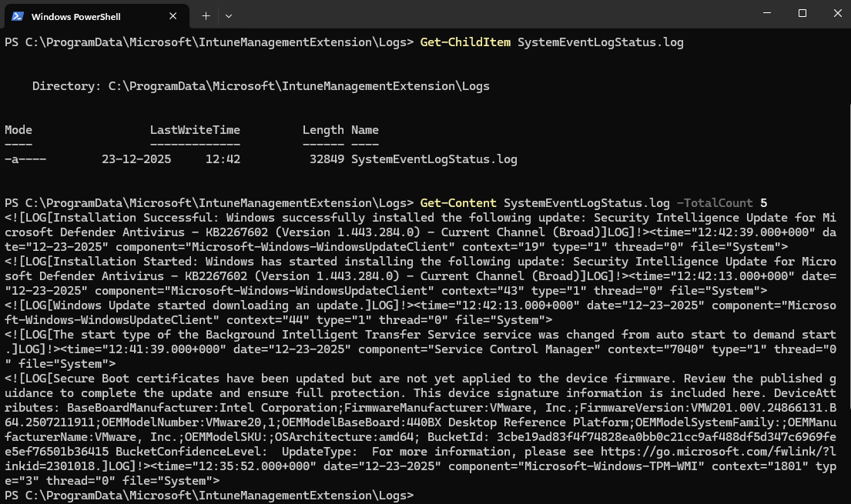
Task: Select the Windows PowerShell tab
Action: click(92, 15)
